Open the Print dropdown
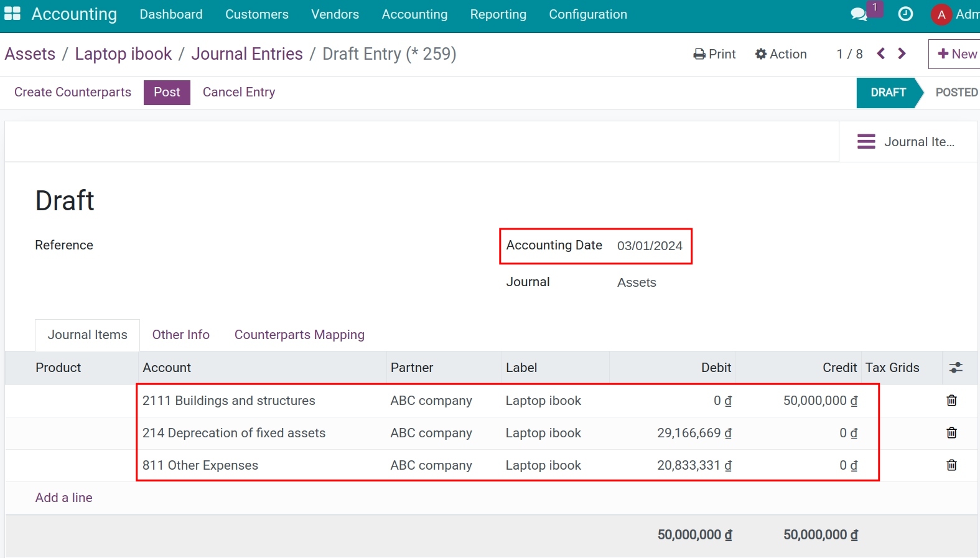 714,54
